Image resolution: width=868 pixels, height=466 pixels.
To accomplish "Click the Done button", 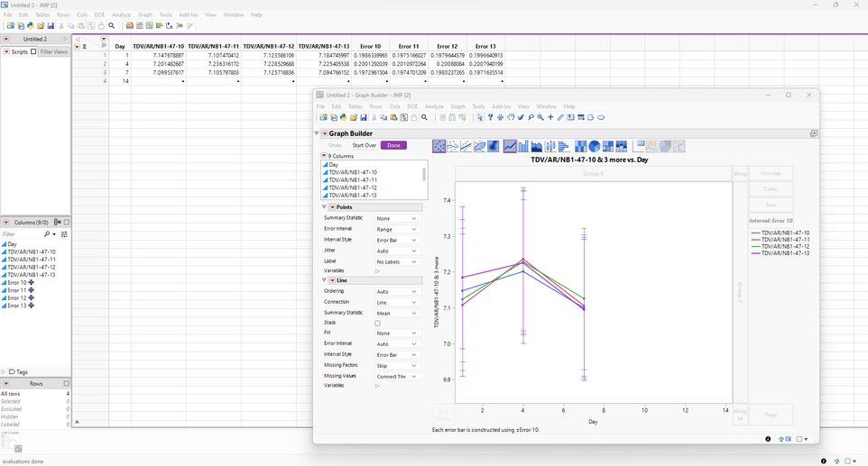I will (393, 145).
